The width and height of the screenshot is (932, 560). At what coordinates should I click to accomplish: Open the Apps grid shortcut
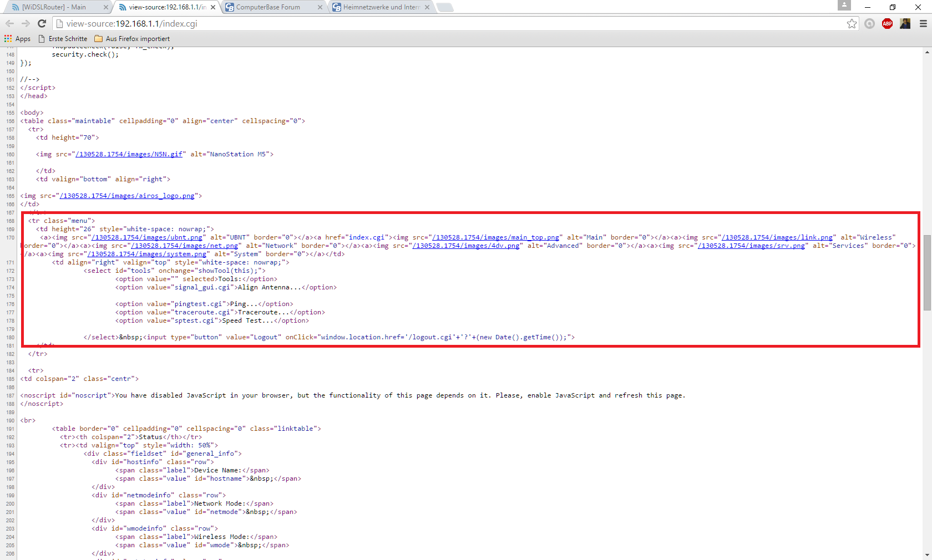pos(17,39)
